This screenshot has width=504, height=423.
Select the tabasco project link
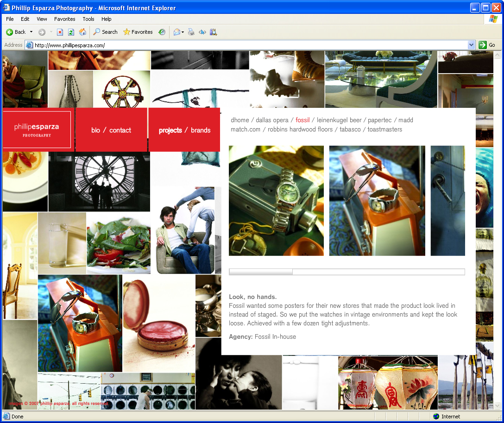tap(350, 129)
